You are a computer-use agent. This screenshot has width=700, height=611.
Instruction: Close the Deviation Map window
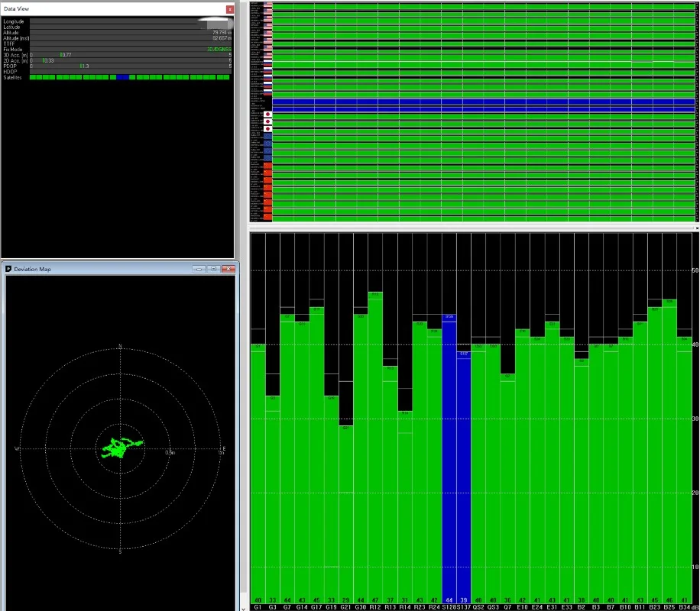pyautogui.click(x=228, y=269)
